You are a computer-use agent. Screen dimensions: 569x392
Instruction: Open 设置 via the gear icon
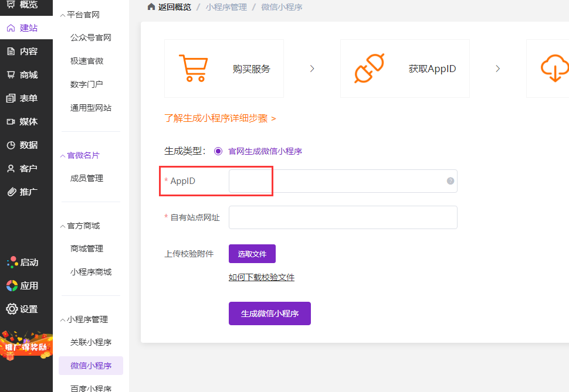click(x=11, y=309)
